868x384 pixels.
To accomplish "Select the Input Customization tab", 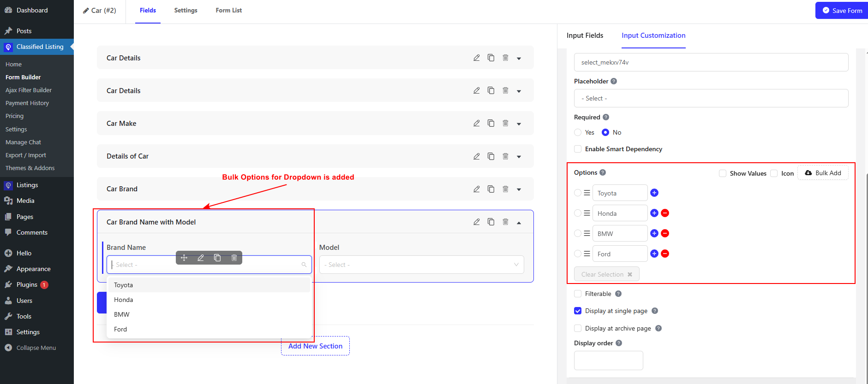I will [653, 35].
